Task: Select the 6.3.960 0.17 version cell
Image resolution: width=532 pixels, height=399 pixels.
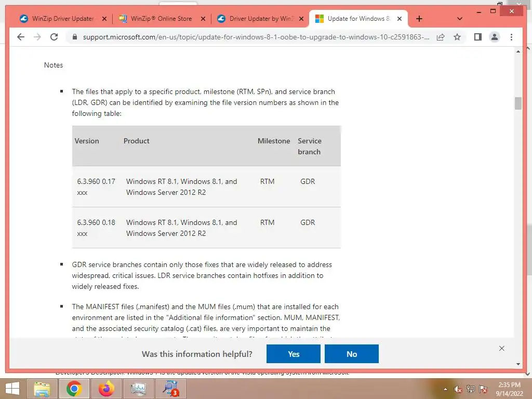Action: tap(96, 187)
